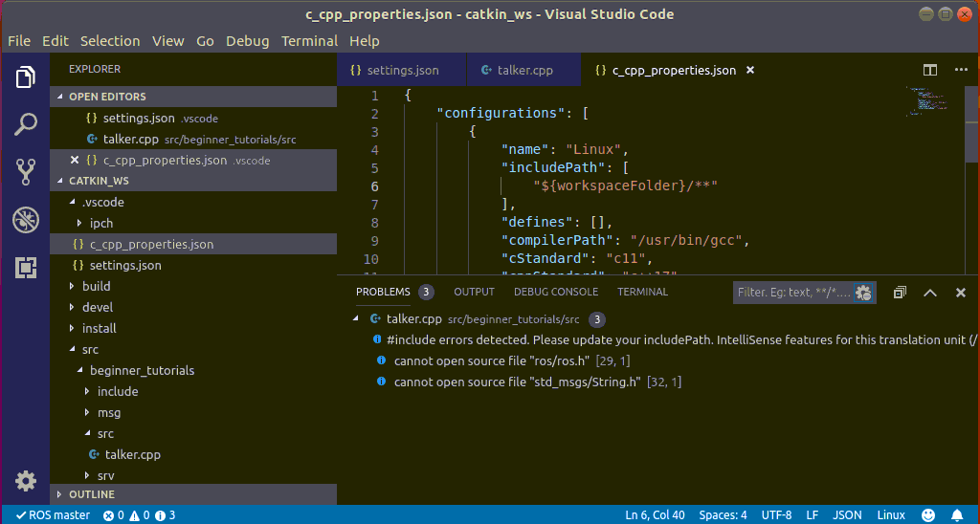
Task: Open notifications bell in status bar
Action: tap(956, 515)
